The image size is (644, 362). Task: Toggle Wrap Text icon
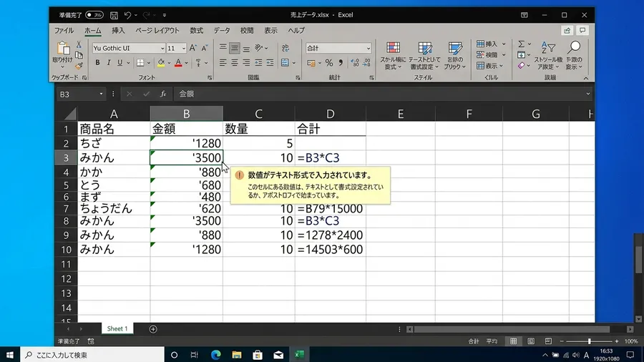[286, 48]
